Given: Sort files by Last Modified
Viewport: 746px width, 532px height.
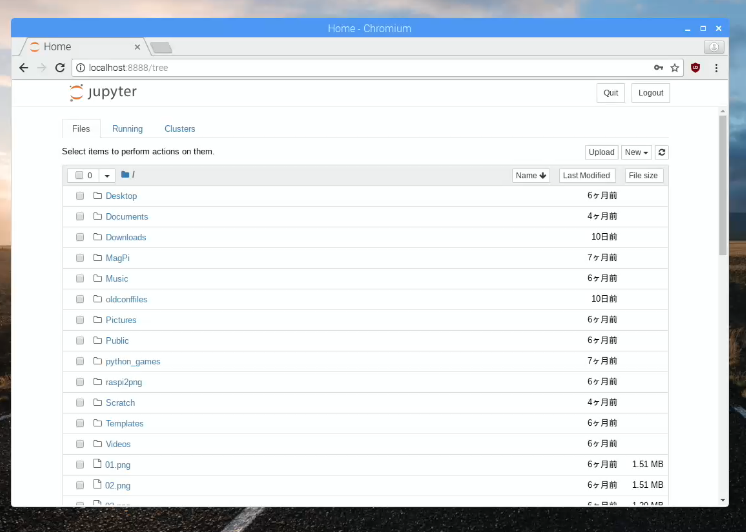Looking at the screenshot, I should click(587, 176).
